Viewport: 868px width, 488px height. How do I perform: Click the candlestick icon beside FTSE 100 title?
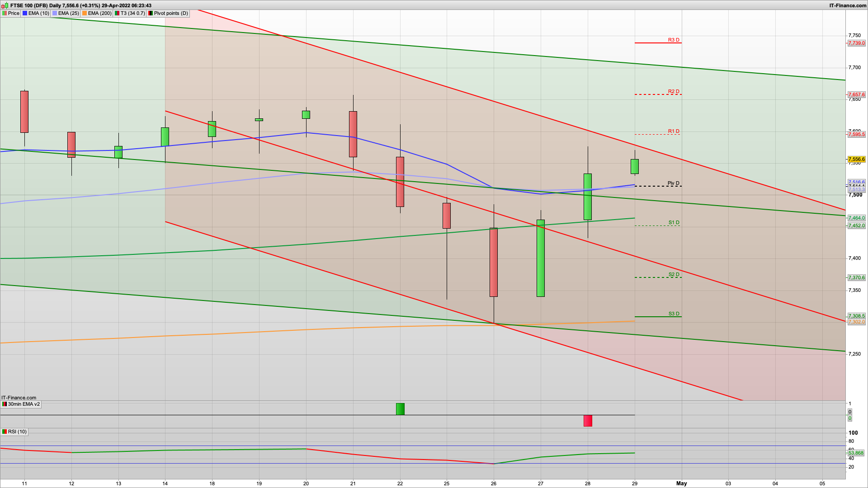[5, 5]
